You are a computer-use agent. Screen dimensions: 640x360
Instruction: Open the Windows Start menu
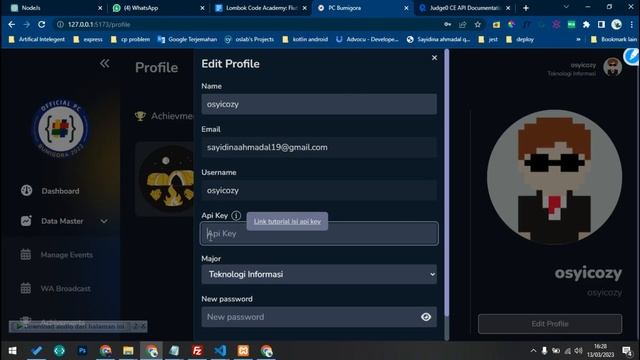(12, 351)
